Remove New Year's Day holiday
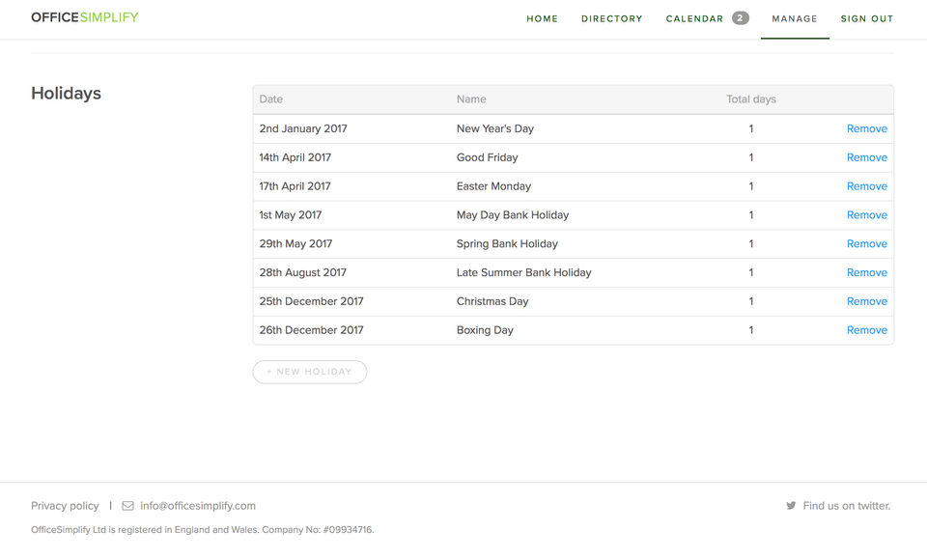 tap(866, 128)
